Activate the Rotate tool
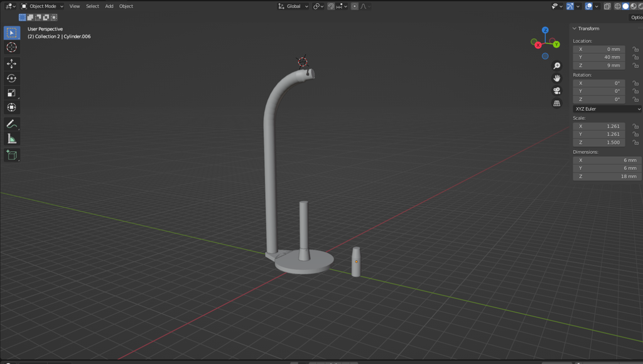 (11, 78)
